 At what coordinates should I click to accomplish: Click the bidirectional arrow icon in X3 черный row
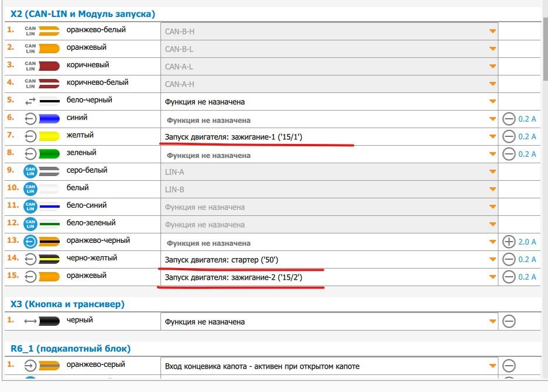coord(30,321)
